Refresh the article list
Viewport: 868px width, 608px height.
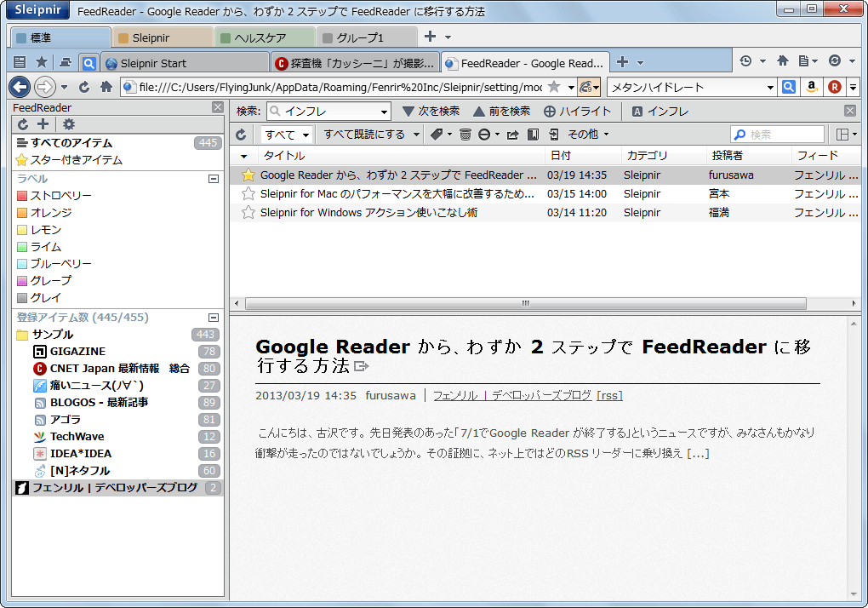click(x=241, y=135)
